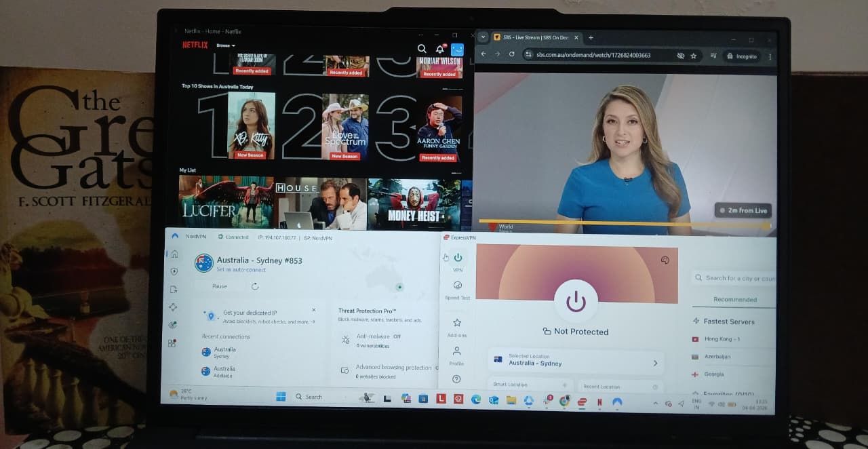Bookmark SBS page with star icon
Screen dimensions: 868x449
pos(694,56)
